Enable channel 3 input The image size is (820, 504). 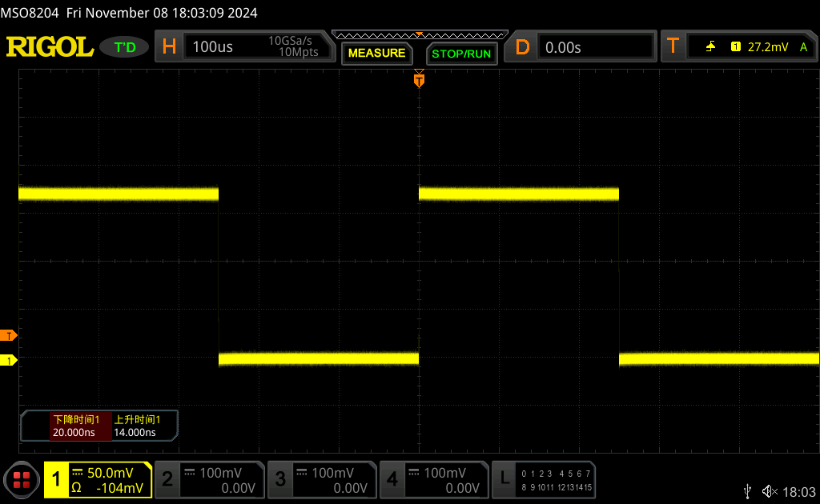[320, 480]
